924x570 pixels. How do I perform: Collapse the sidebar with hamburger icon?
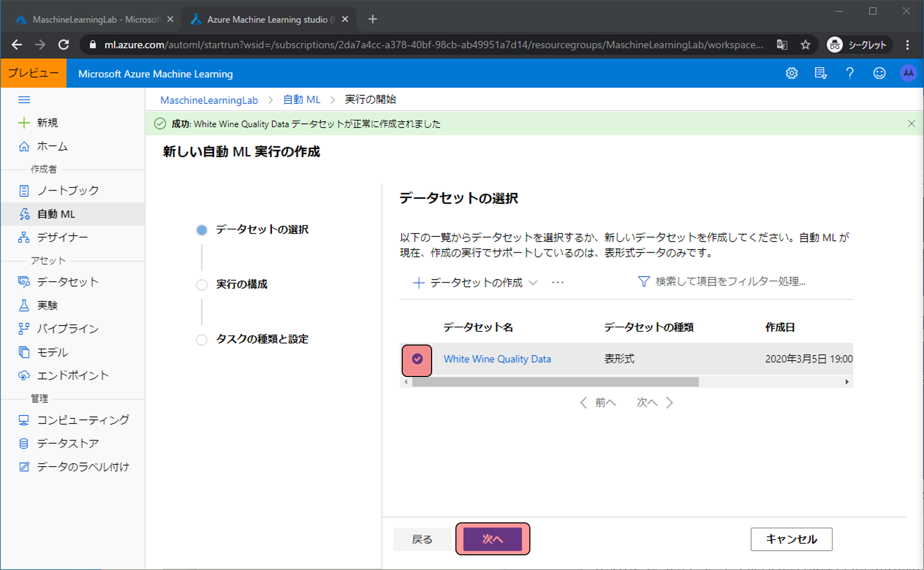(24, 100)
